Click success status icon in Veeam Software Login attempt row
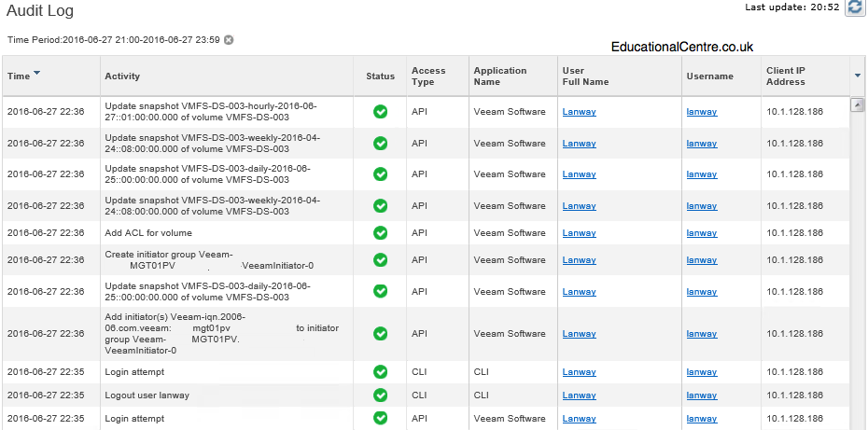 (x=380, y=419)
